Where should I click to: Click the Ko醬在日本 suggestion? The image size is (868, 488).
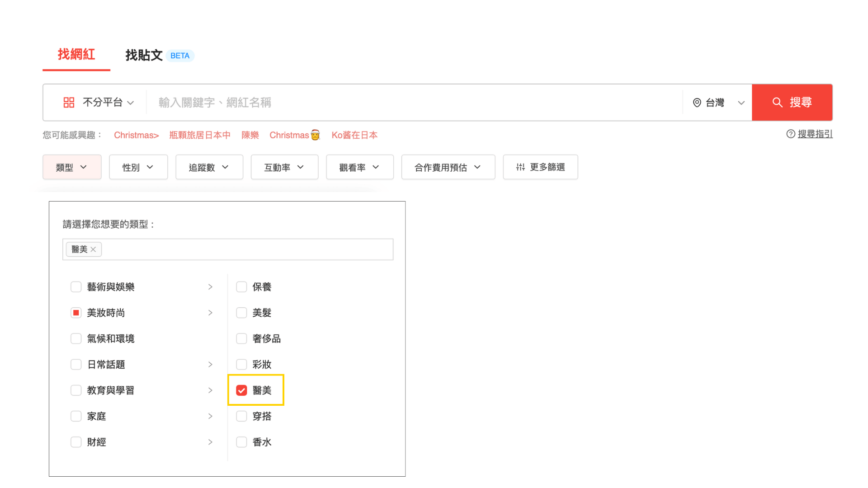coord(354,135)
